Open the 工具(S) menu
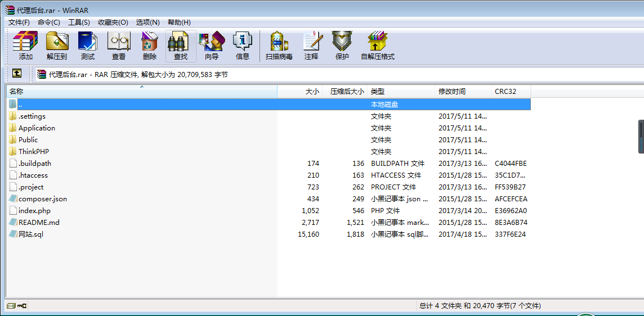This screenshot has height=316, width=644. tap(79, 22)
